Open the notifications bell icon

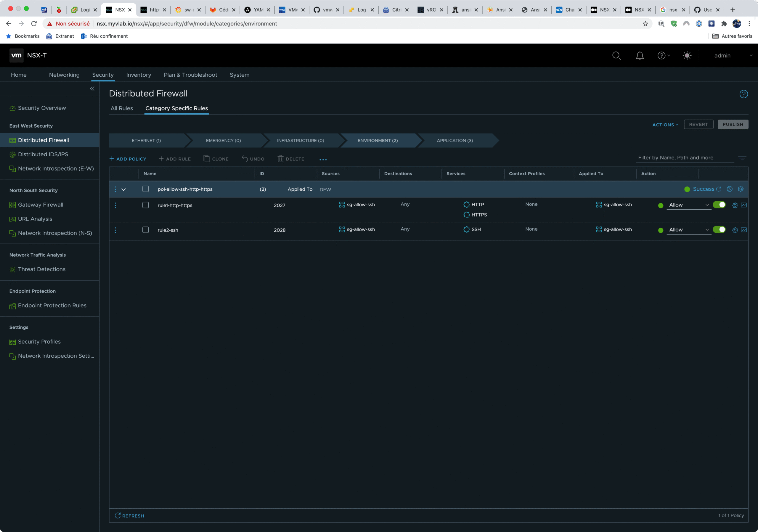point(640,55)
